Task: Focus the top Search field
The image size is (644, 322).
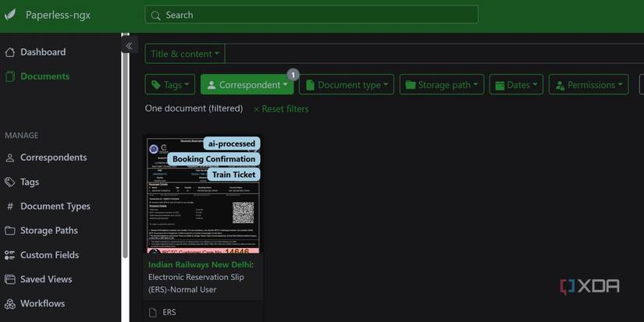Action: (311, 15)
